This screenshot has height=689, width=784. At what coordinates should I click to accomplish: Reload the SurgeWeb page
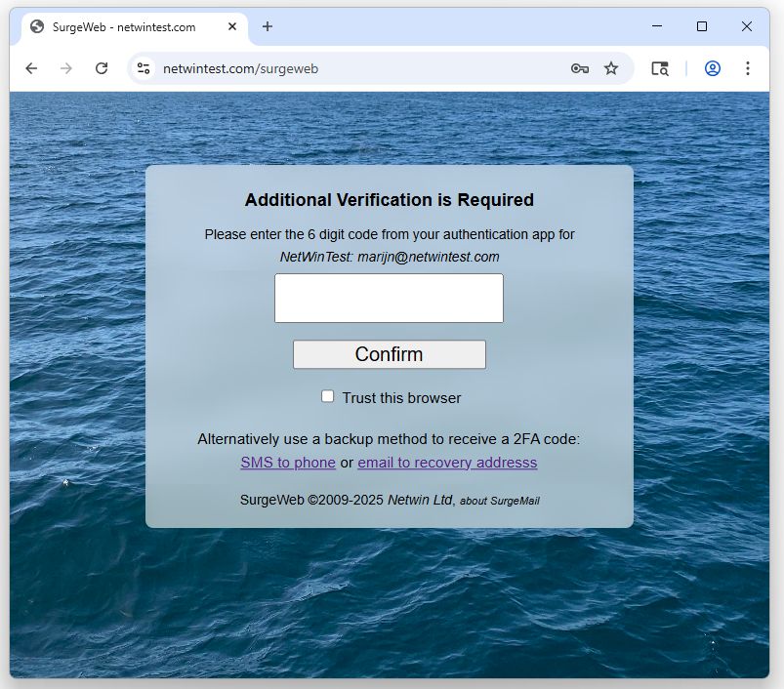[x=102, y=68]
